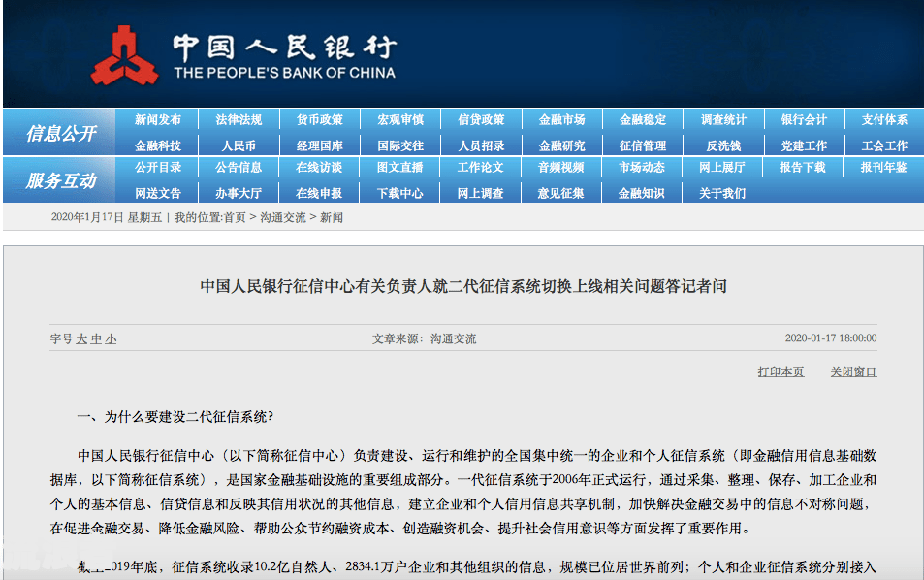Screen dimensions: 924x580
Task: Click date text 2020年1月17日 星期五
Action: (106, 217)
